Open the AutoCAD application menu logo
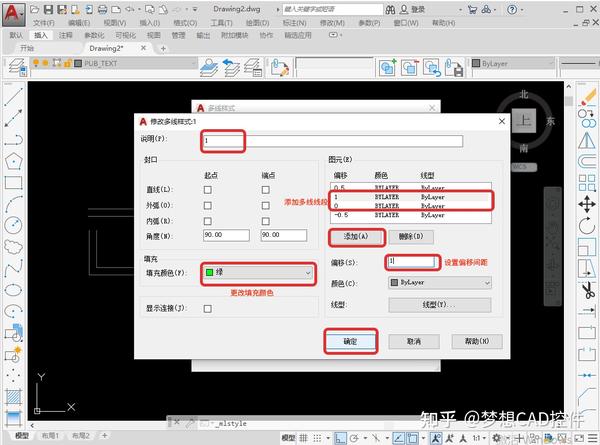 [13, 15]
